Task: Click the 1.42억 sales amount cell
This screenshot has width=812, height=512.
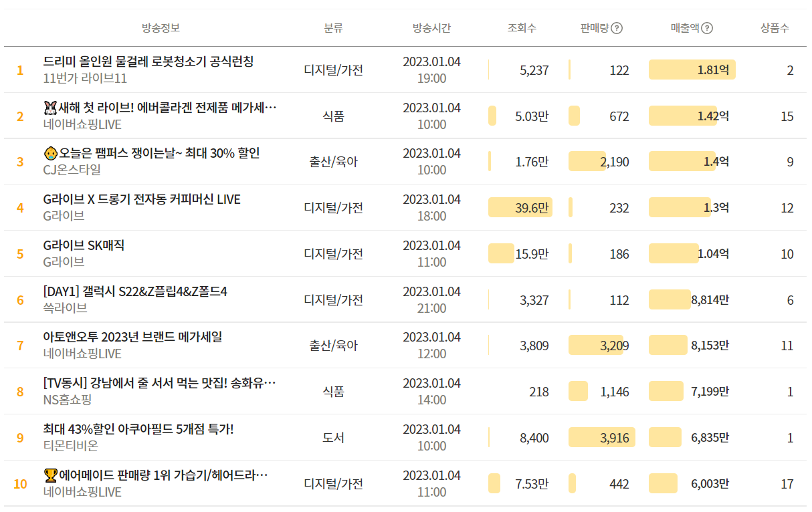Action: click(x=713, y=116)
